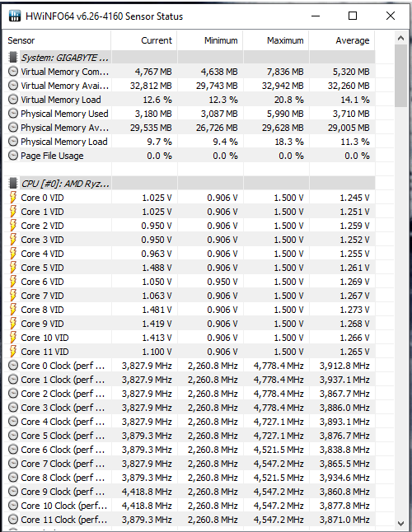Maximize the Sensor Status window
The image size is (412, 532).
pyautogui.click(x=353, y=16)
